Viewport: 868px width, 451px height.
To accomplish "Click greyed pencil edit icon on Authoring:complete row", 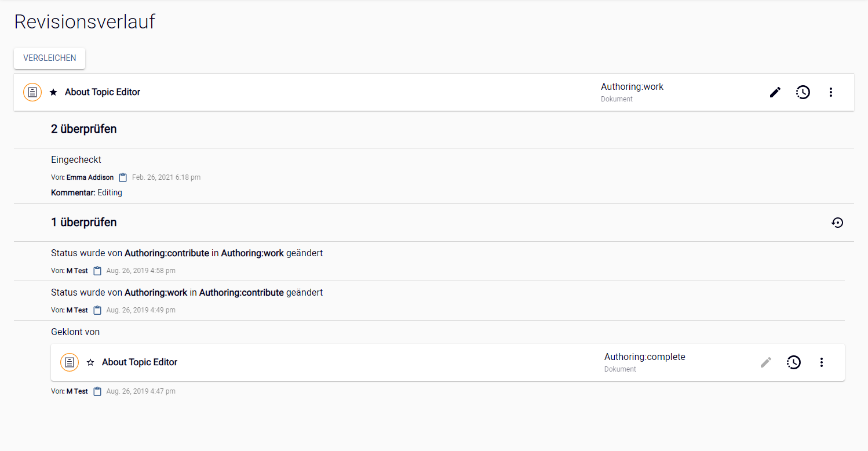I will point(766,362).
